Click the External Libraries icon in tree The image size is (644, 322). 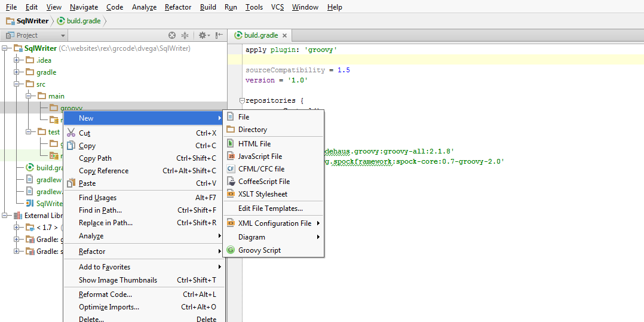click(18, 215)
